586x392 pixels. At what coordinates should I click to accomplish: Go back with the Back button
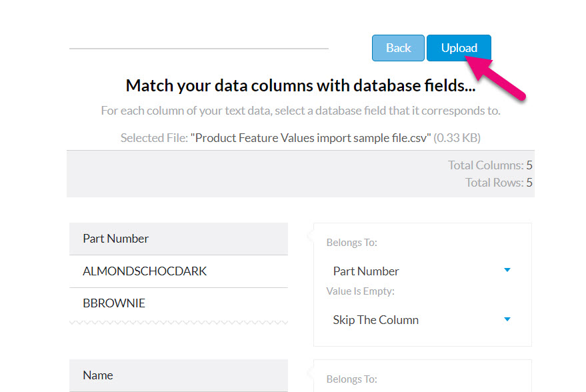click(x=398, y=48)
